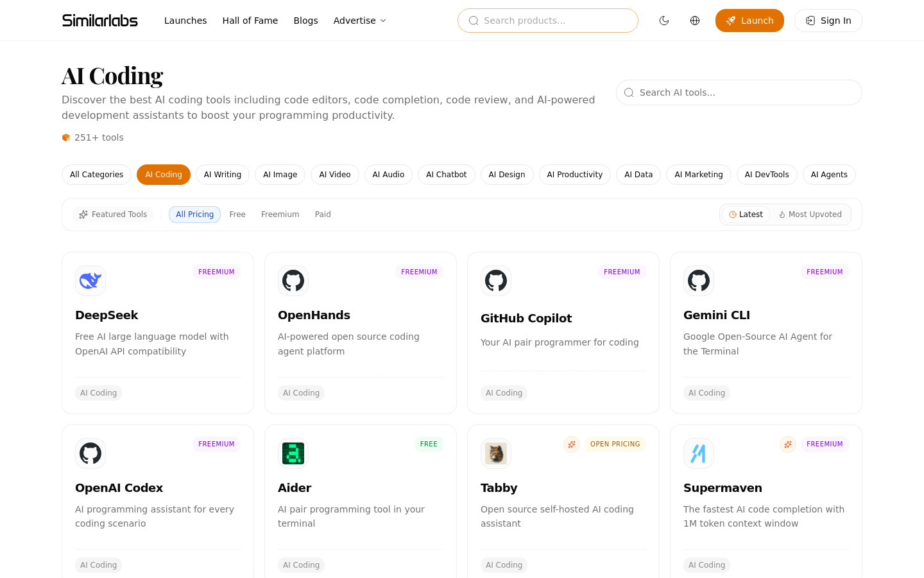
Task: Open the OpenHands tool title
Action: pos(314,315)
